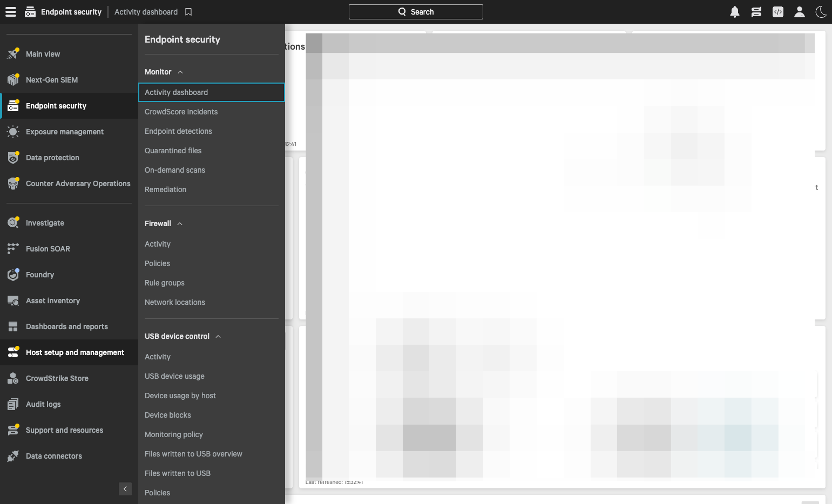The height and width of the screenshot is (504, 832).
Task: Go to Investigate label
Action: pos(45,223)
